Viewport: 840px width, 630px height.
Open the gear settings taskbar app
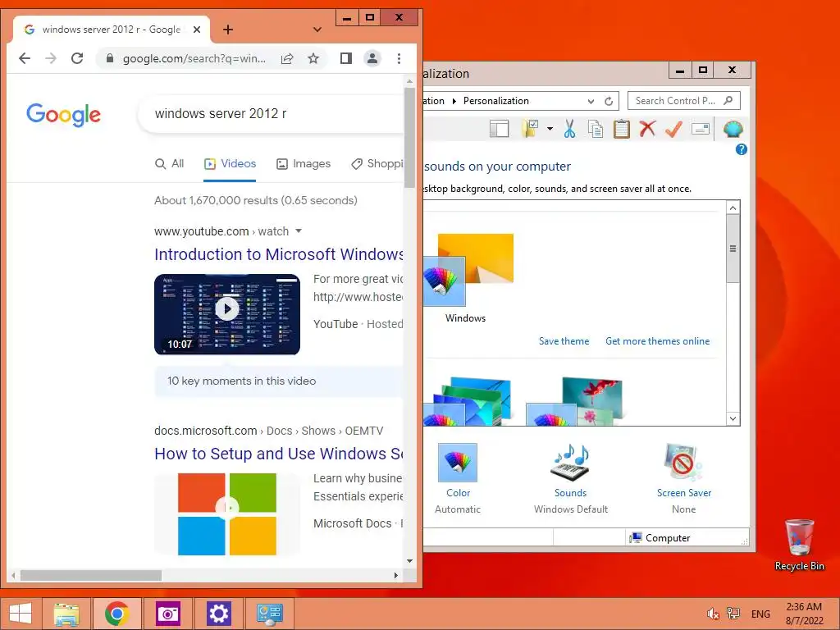point(218,614)
